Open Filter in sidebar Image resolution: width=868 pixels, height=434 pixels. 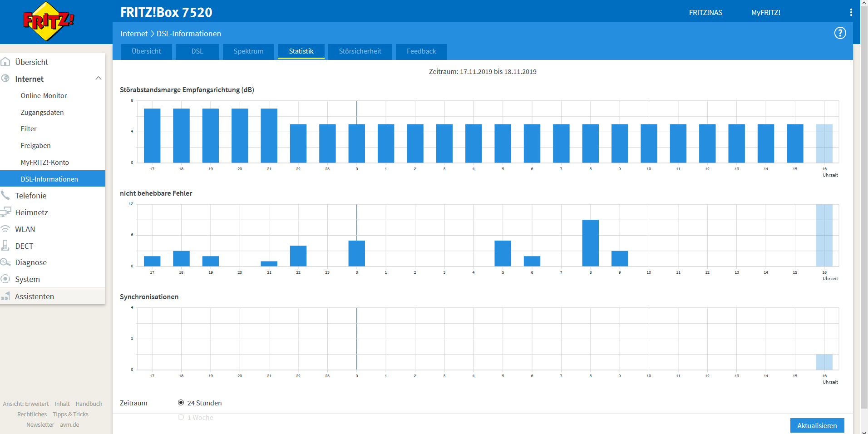tap(29, 129)
